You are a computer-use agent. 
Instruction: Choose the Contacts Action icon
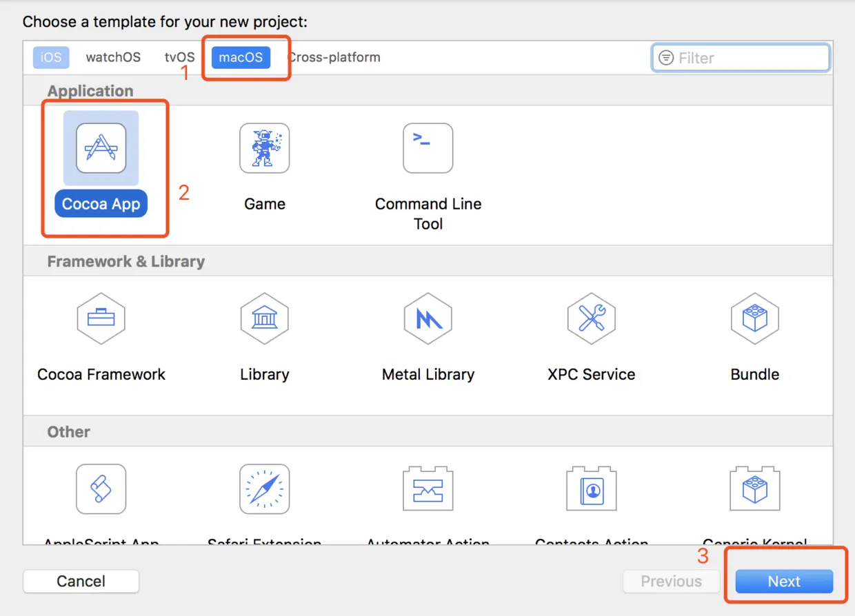click(592, 489)
